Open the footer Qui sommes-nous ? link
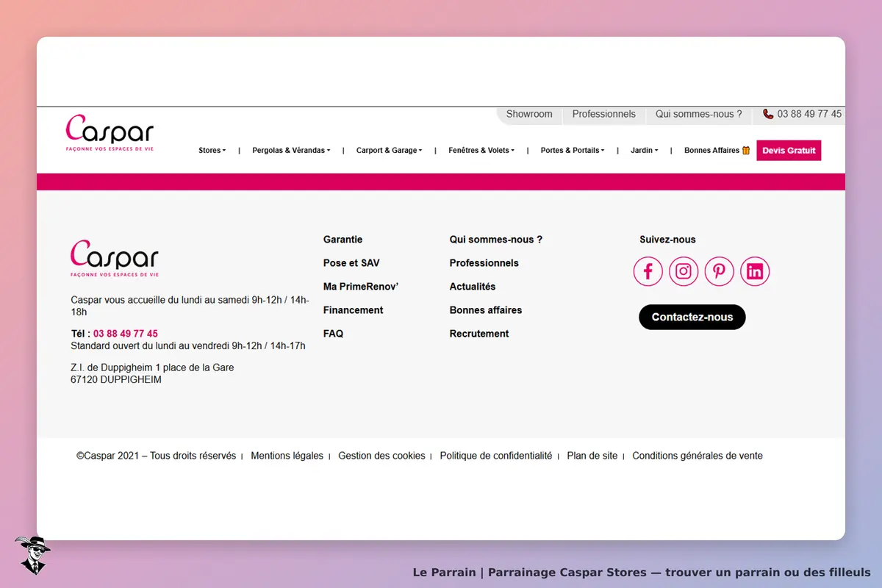 coord(496,240)
